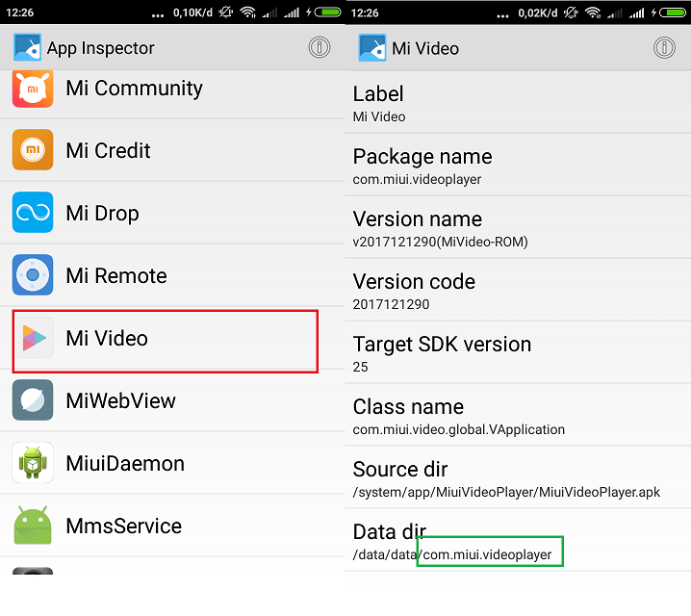Tap package name com.miui.videoplayer
The width and height of the screenshot is (691, 616).
tap(417, 179)
